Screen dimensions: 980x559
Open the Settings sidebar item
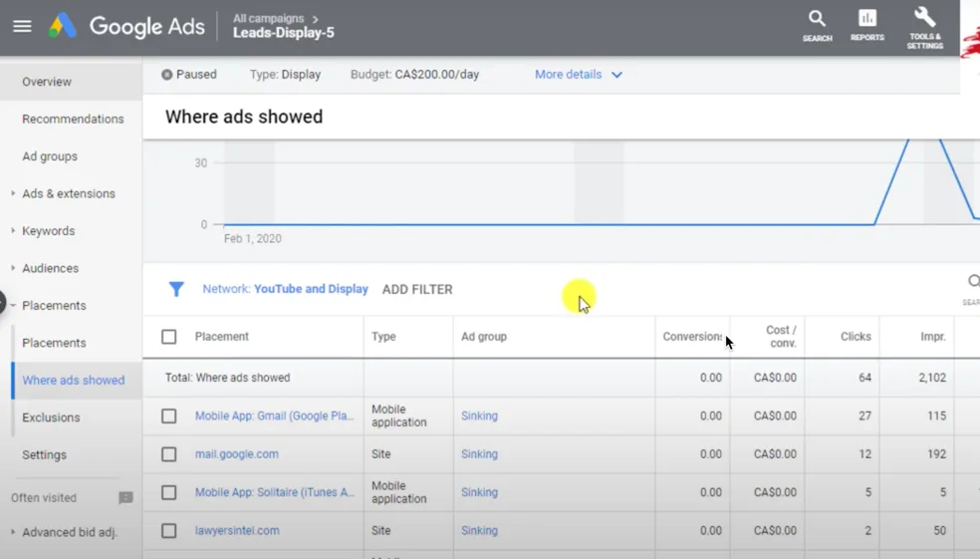(x=45, y=454)
